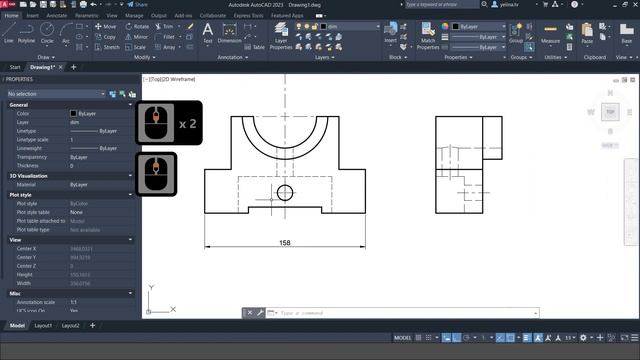This screenshot has width=640, height=360.
Task: Toggle lineweight display in the status bar
Action: point(527,338)
